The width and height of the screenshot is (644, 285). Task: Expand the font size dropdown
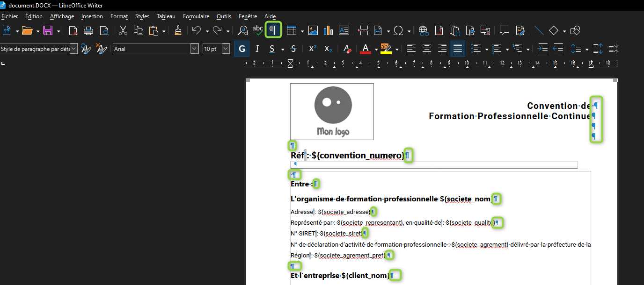coord(226,49)
